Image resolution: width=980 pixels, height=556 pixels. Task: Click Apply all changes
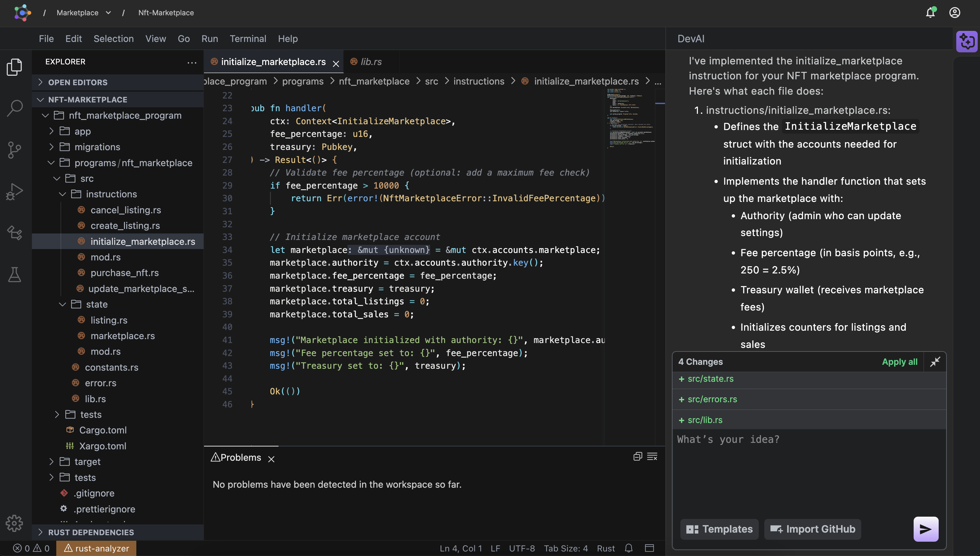coord(899,362)
